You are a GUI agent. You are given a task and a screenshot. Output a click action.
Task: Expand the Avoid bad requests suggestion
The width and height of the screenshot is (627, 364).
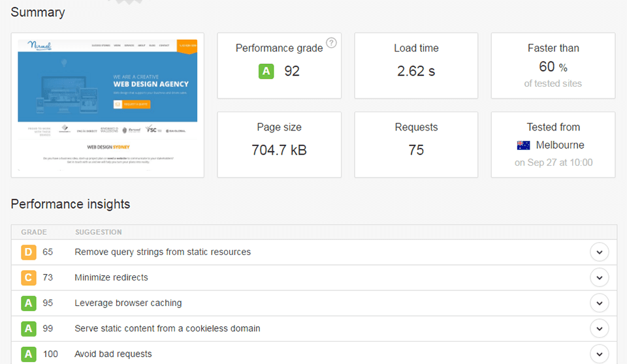click(x=600, y=354)
